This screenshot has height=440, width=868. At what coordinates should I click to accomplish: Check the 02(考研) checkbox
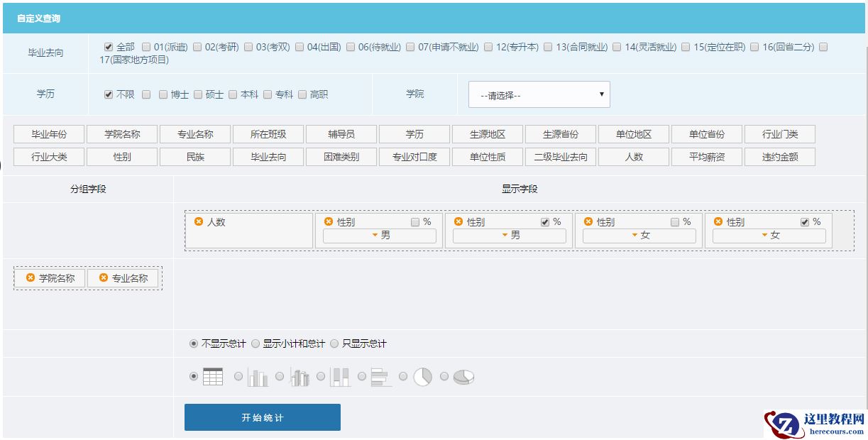[x=197, y=47]
